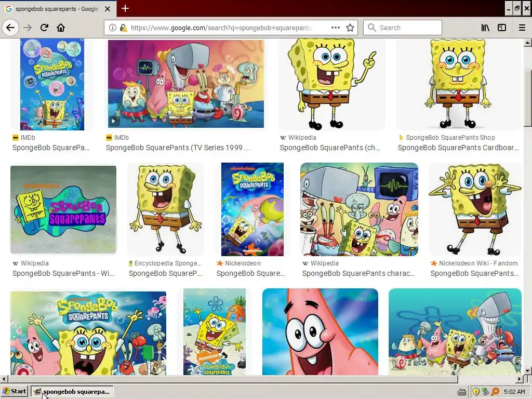Click 'SpongeBob SquarePants - Wi...' title
Screen dimensions: 532x399
click(63, 273)
